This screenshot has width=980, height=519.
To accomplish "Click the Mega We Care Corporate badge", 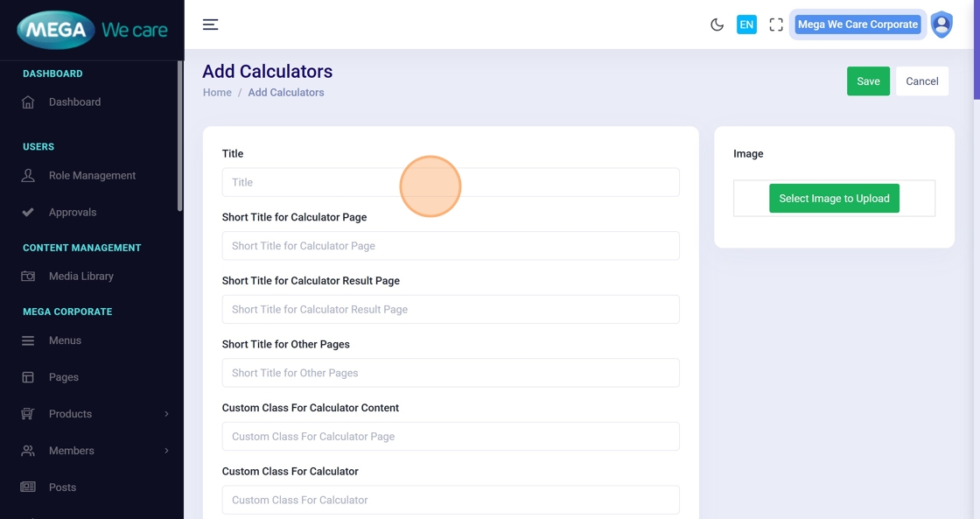I will (857, 25).
